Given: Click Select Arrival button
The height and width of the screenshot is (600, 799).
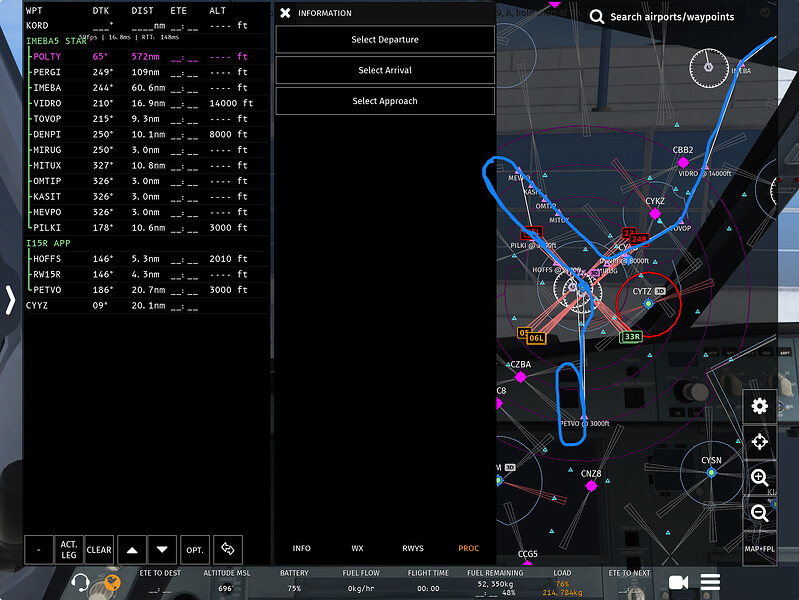Looking at the screenshot, I should 385,70.
